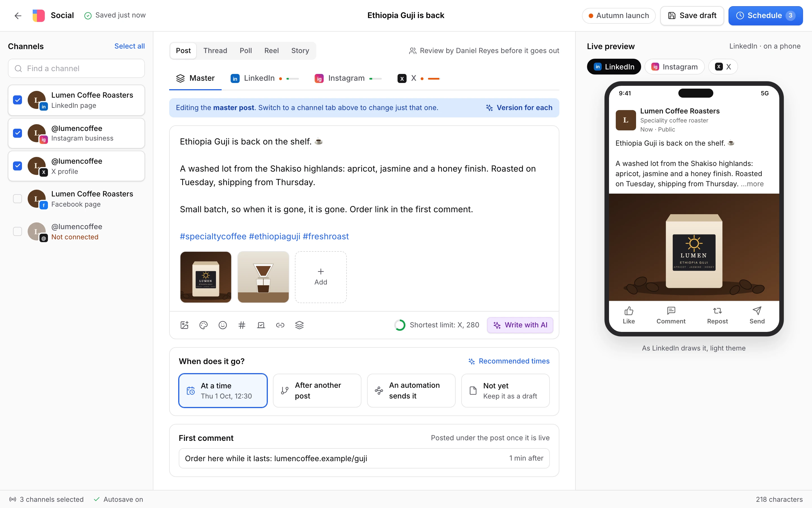Click Save draft
812x508 pixels.
coord(692,16)
